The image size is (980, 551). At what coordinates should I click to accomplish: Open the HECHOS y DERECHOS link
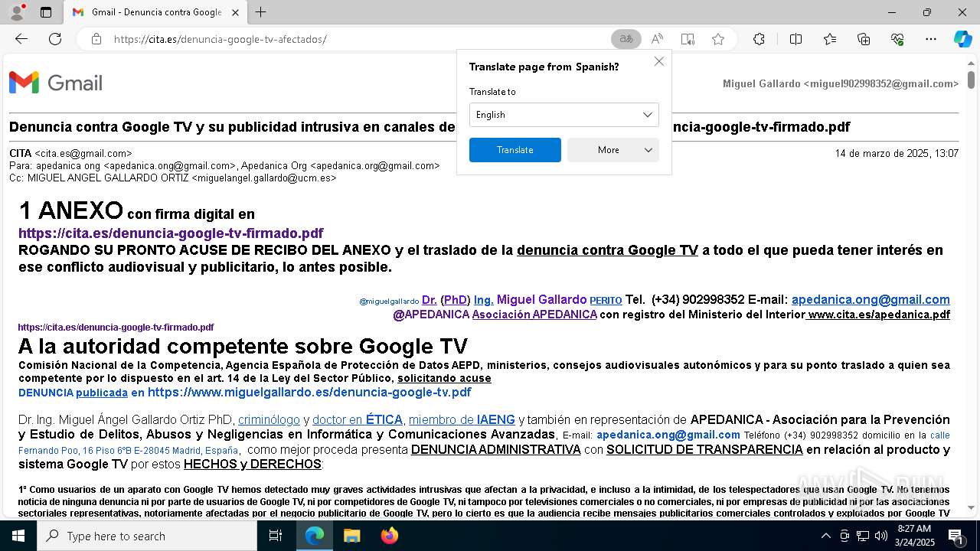click(x=253, y=464)
